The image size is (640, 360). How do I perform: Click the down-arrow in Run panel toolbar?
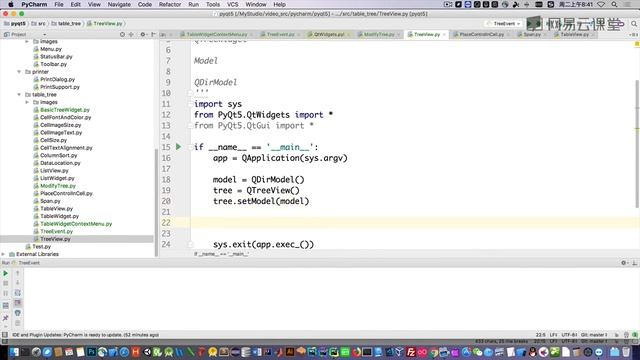(18, 283)
